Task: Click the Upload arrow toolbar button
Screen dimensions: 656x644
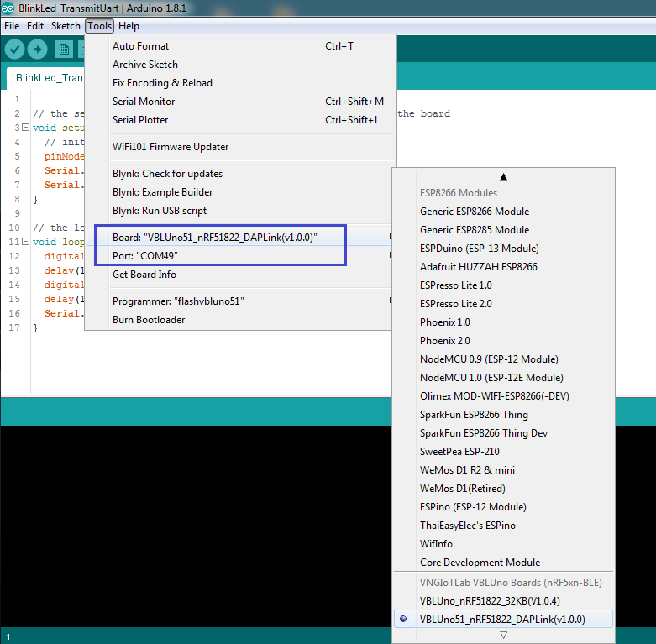Action: tap(37, 50)
